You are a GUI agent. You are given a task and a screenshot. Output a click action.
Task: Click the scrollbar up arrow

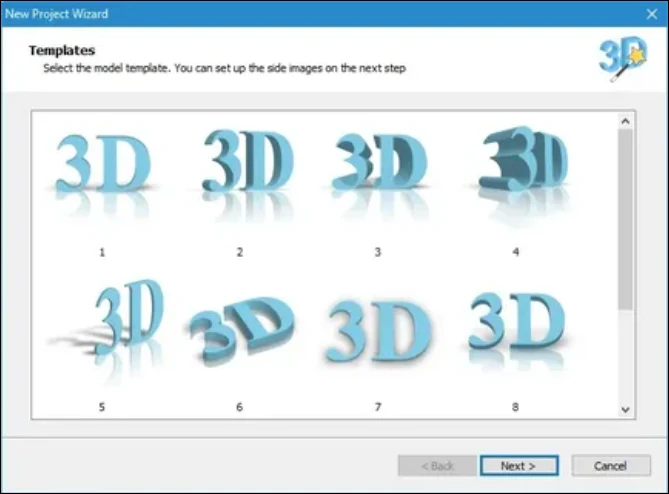pos(625,122)
